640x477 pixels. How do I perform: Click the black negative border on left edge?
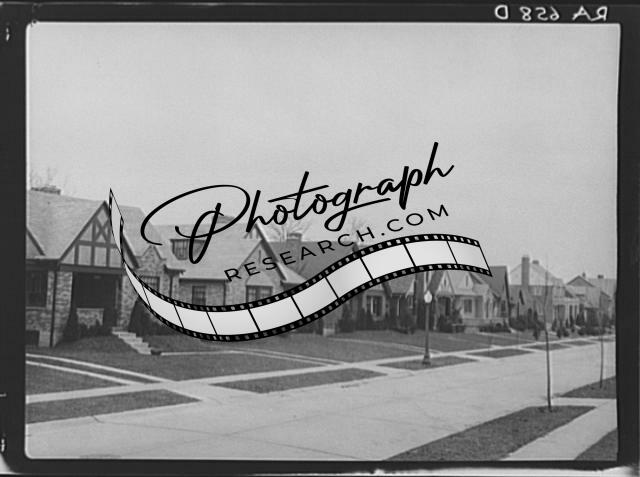point(11,240)
